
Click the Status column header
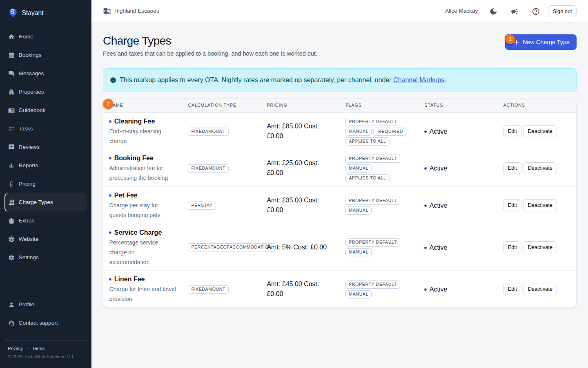433,105
